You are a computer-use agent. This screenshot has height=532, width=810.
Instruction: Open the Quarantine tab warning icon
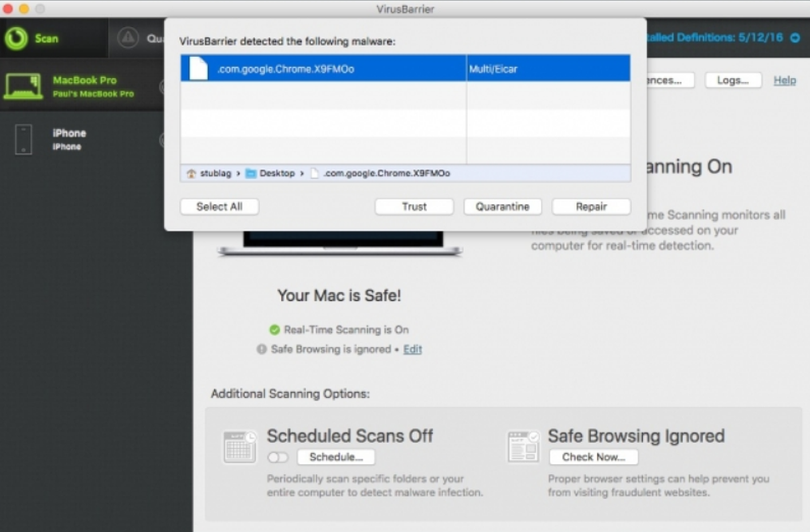point(128,38)
